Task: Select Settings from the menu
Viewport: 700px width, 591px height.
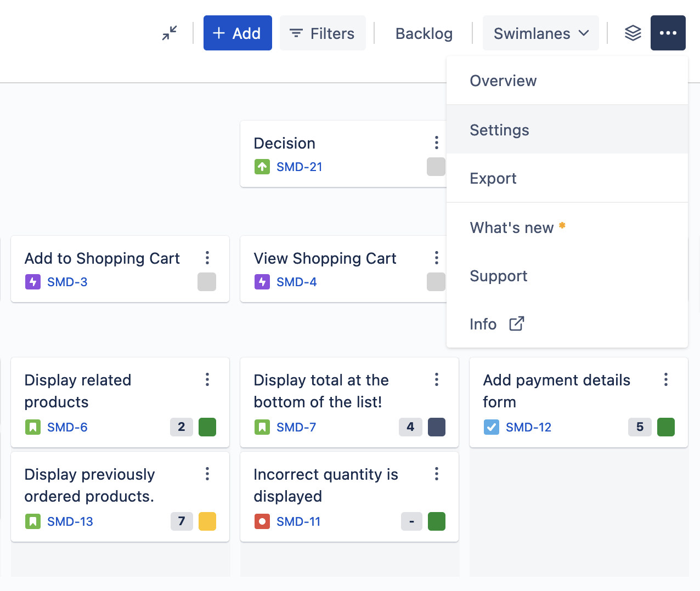Action: [x=499, y=130]
